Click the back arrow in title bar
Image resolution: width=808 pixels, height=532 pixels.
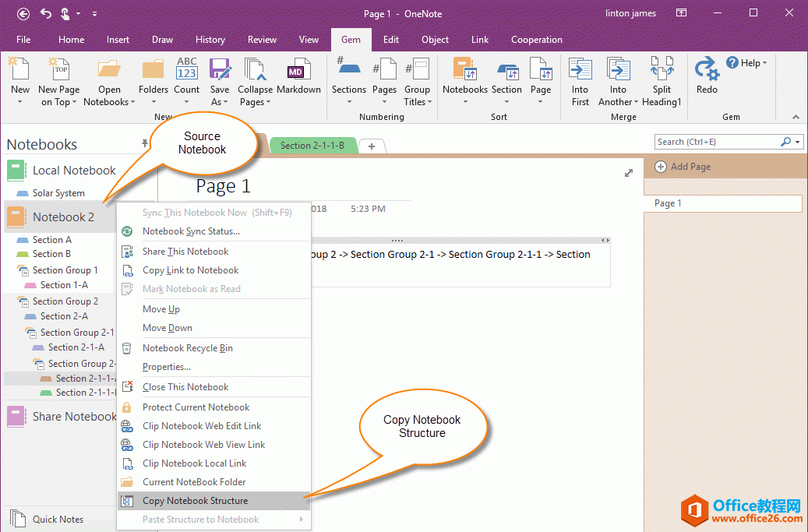[23, 13]
